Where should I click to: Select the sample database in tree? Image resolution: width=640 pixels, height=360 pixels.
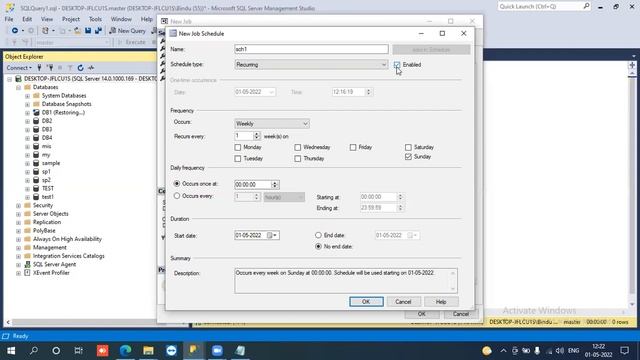tap(51, 163)
